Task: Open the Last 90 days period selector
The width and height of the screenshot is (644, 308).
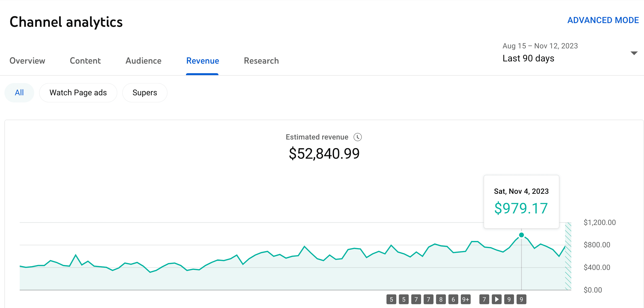Action: pyautogui.click(x=528, y=58)
